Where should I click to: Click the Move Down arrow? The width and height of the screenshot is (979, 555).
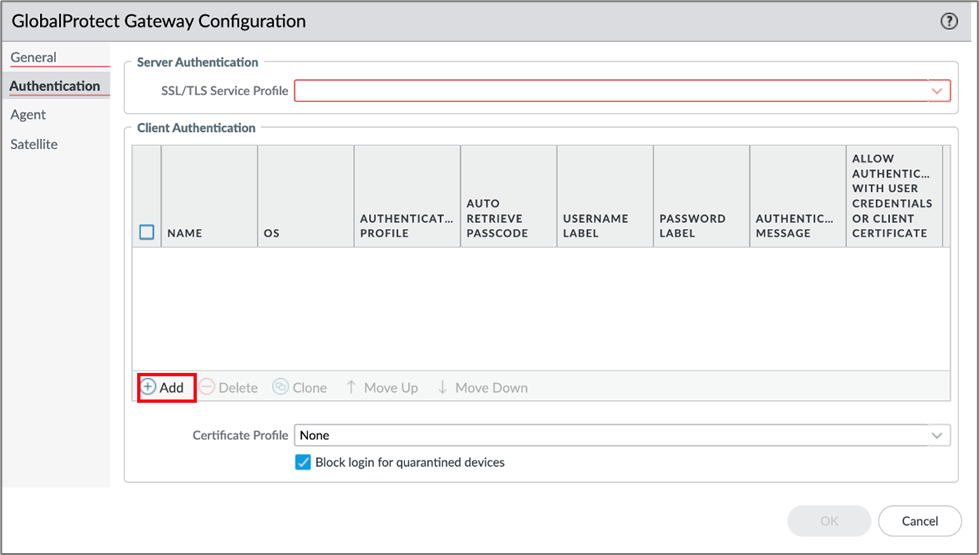tap(442, 387)
